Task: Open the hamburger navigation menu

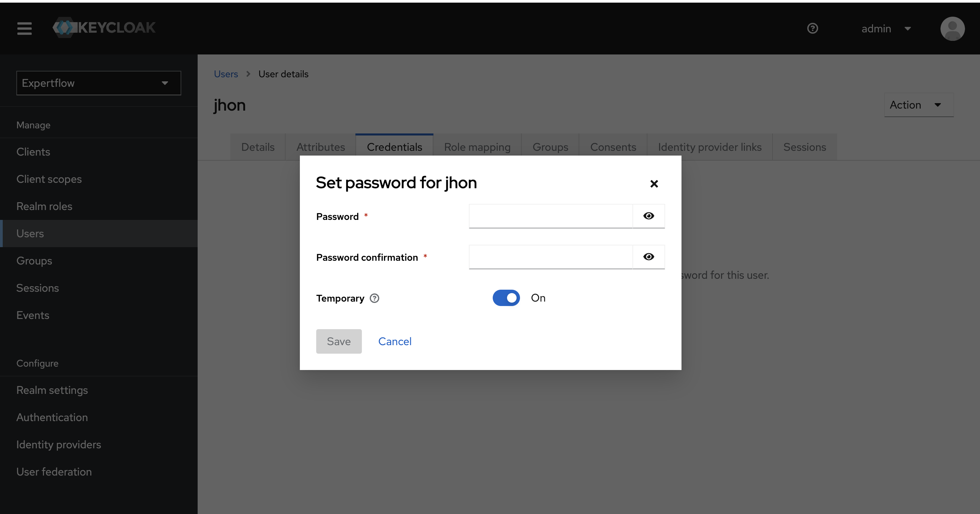Action: click(x=24, y=29)
